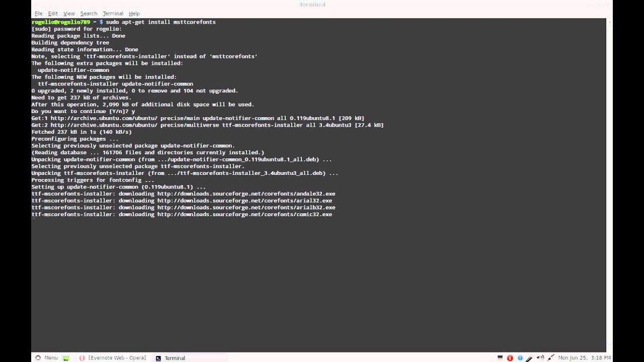This screenshot has height=362, width=644.
Task: Open the Search menu
Action: pos(89,14)
